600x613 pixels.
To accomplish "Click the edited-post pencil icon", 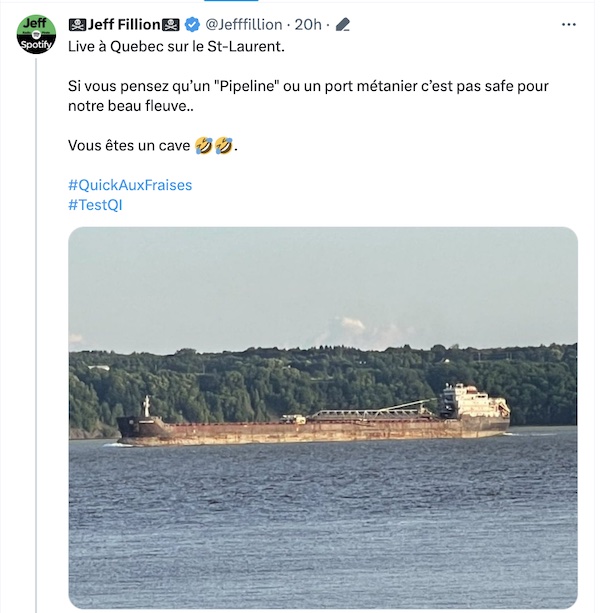I will click(x=342, y=25).
